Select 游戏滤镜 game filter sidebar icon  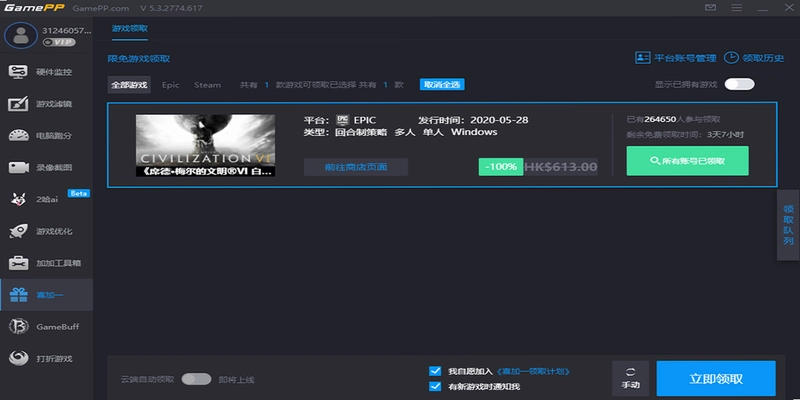18,104
